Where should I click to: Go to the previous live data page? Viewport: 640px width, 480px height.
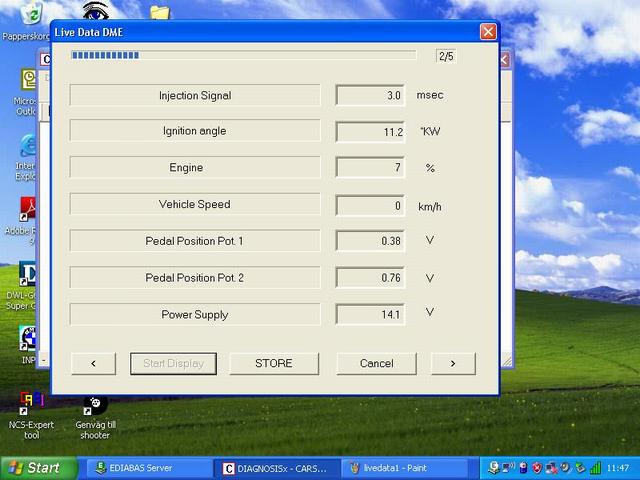(93, 363)
